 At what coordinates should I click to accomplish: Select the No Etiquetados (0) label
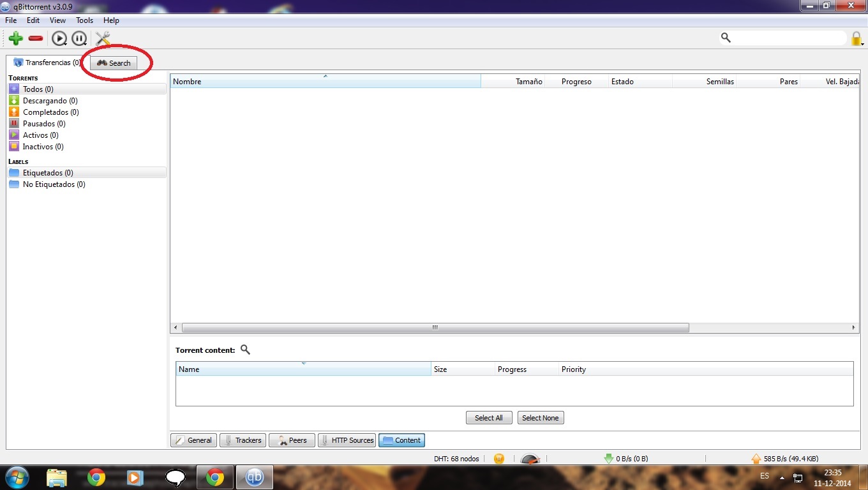(87, 184)
